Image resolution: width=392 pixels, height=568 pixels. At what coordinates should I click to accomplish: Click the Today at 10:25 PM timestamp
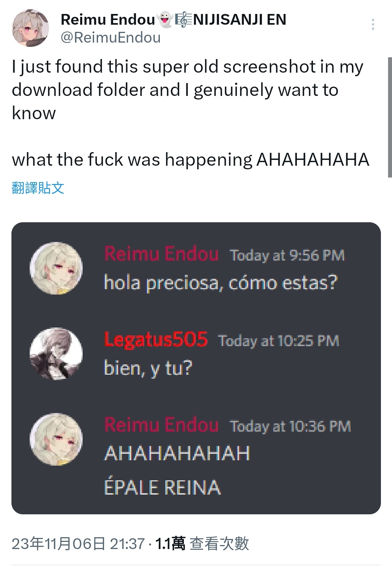(x=278, y=341)
